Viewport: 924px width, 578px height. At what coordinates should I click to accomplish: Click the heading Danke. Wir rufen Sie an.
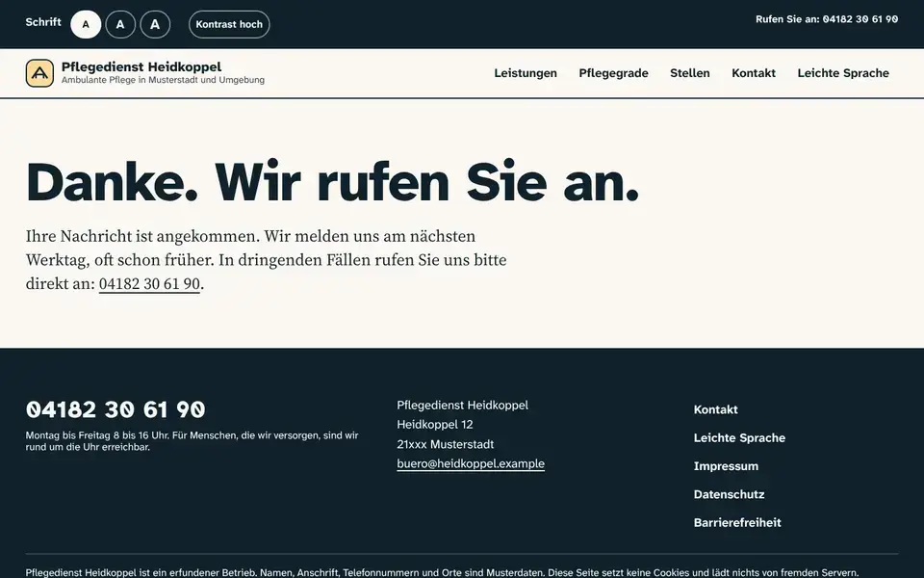point(332,182)
